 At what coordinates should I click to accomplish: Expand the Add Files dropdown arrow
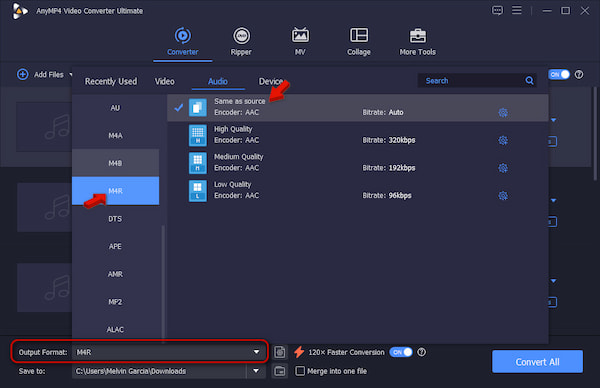point(70,75)
